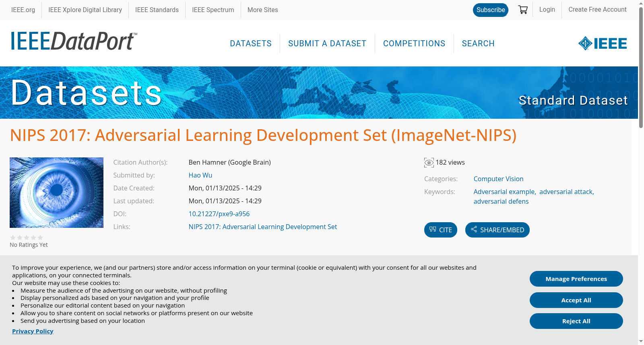The height and width of the screenshot is (345, 644).
Task: Click the 'No Ratings Yet' text
Action: [x=29, y=245]
